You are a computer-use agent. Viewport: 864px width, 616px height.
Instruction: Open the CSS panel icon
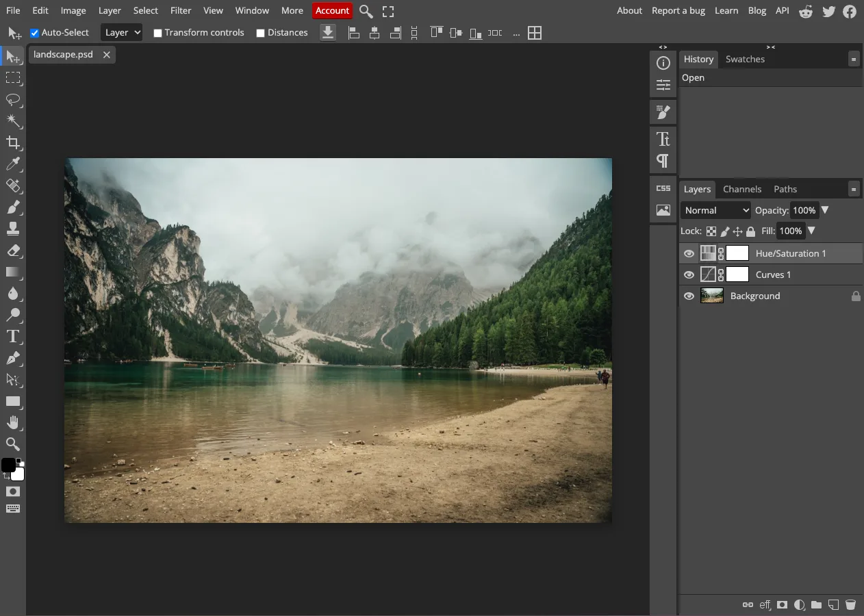pyautogui.click(x=663, y=188)
